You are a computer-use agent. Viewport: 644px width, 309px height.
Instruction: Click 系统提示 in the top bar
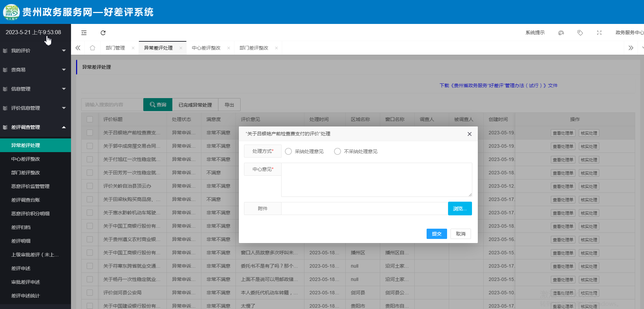pos(535,33)
